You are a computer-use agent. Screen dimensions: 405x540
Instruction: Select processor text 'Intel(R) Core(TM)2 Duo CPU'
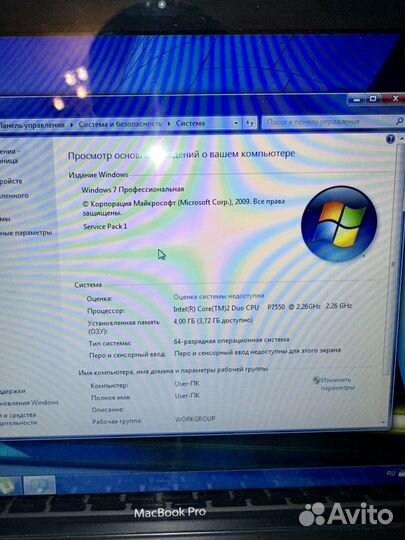tap(216, 308)
